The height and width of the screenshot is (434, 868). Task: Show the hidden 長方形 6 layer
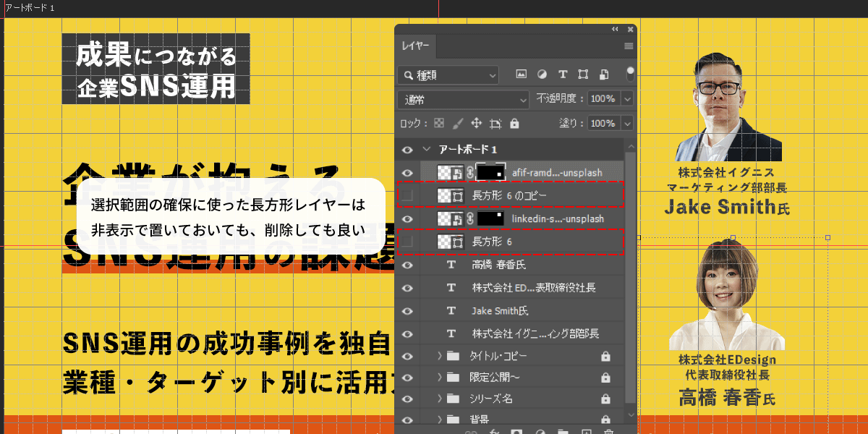(x=407, y=242)
